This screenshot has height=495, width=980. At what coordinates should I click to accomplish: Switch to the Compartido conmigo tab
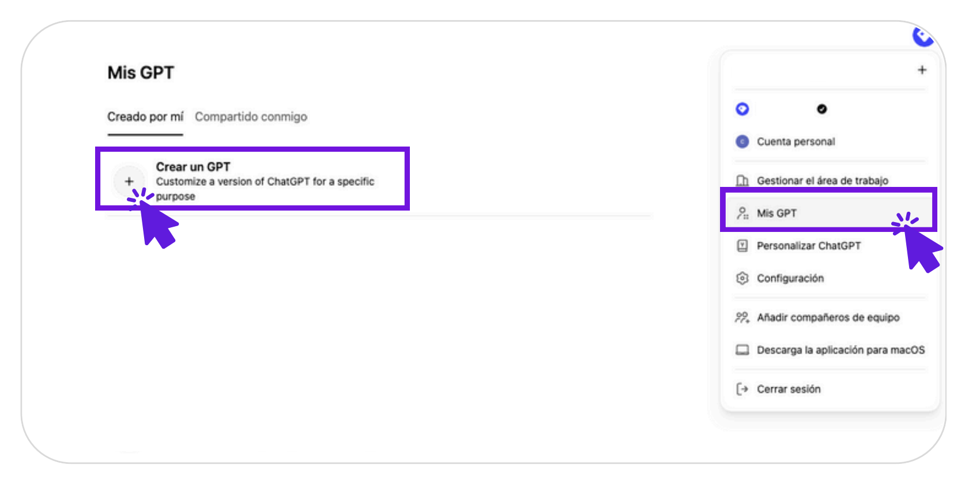point(251,117)
